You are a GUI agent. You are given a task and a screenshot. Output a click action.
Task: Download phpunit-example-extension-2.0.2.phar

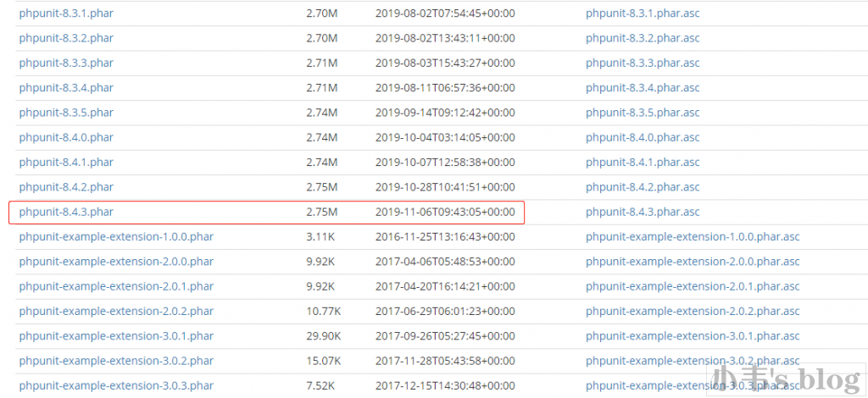[116, 312]
